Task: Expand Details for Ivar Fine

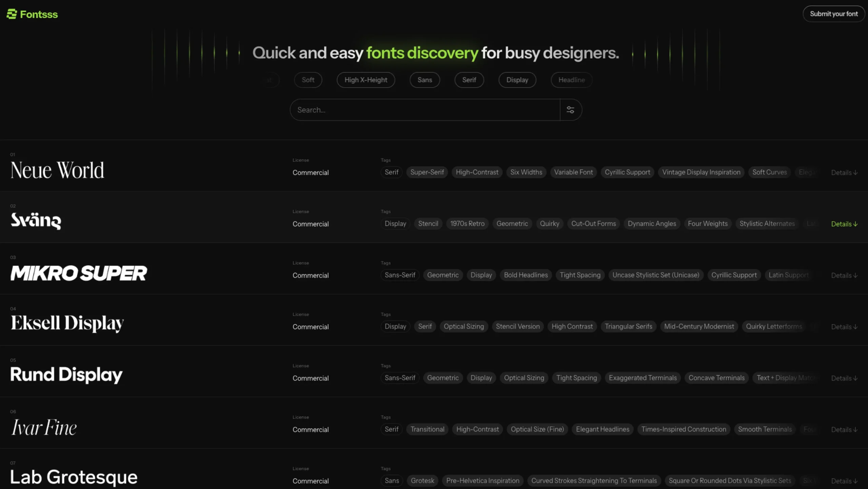Action: (x=844, y=430)
